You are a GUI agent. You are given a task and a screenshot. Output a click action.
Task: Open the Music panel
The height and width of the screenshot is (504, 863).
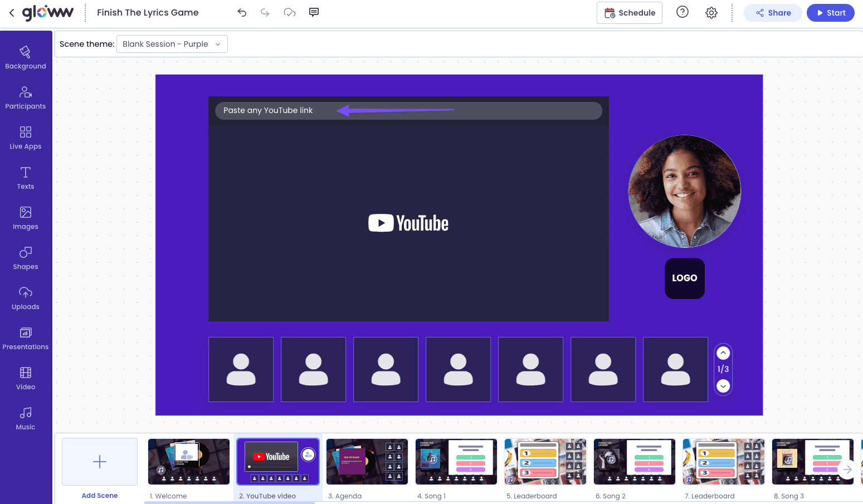tap(26, 418)
